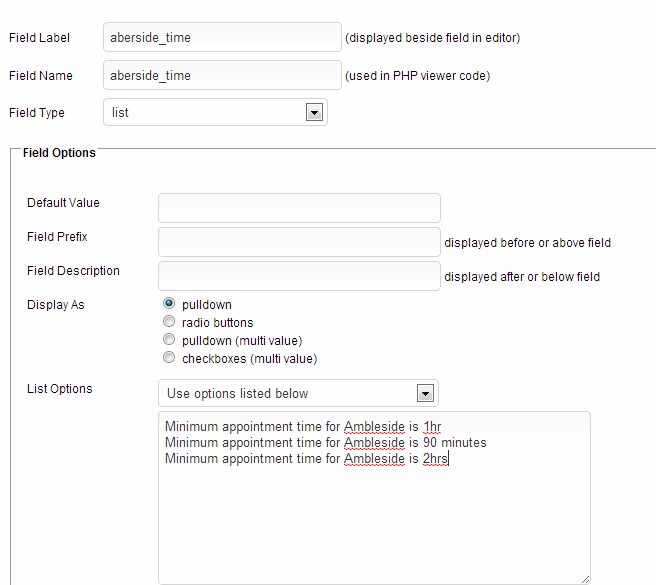Select pulldown (multi value) radio option

169,340
